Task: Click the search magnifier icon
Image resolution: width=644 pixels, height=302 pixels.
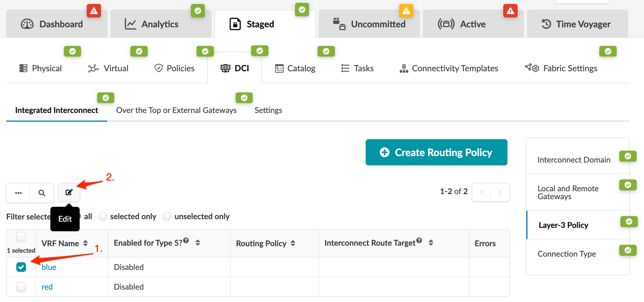Action: (x=42, y=193)
